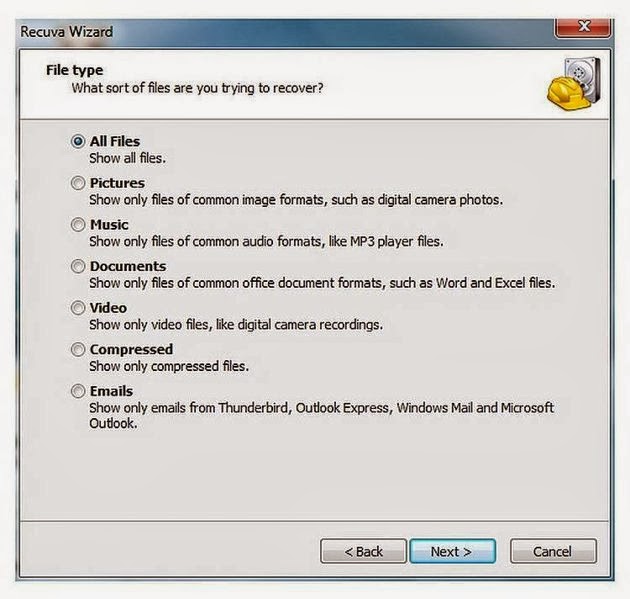Choose the Compressed radio button
Screen dimensions: 630x599
pyautogui.click(x=78, y=350)
